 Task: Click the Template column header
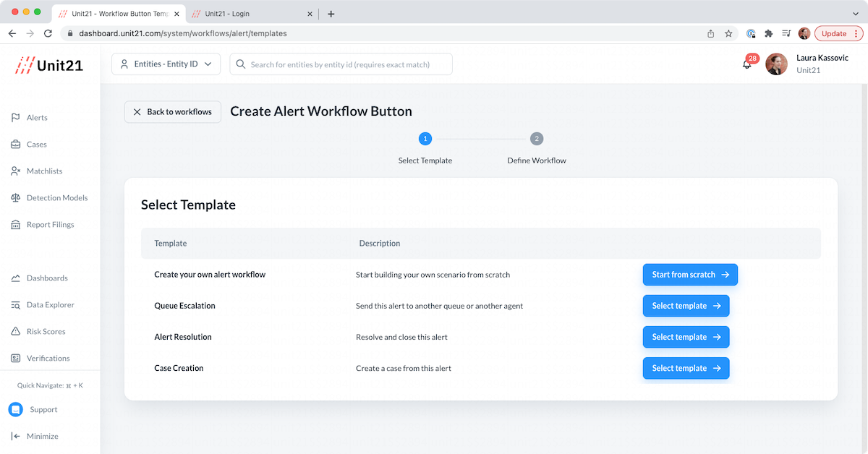point(171,244)
